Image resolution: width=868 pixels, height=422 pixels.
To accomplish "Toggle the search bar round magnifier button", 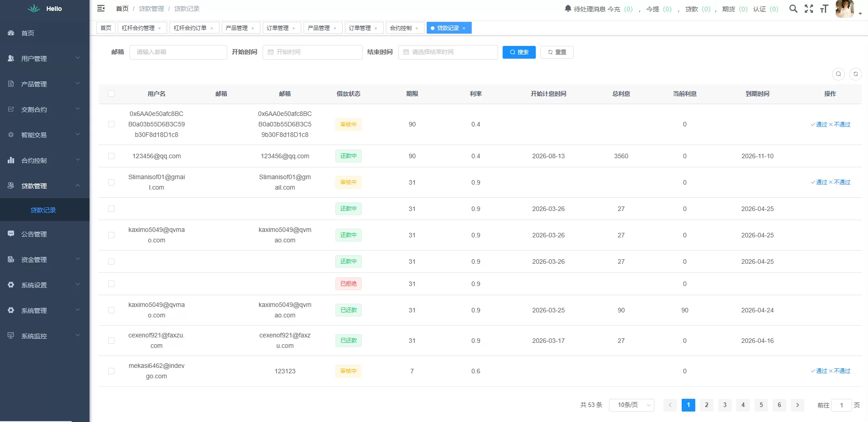I will click(x=838, y=74).
